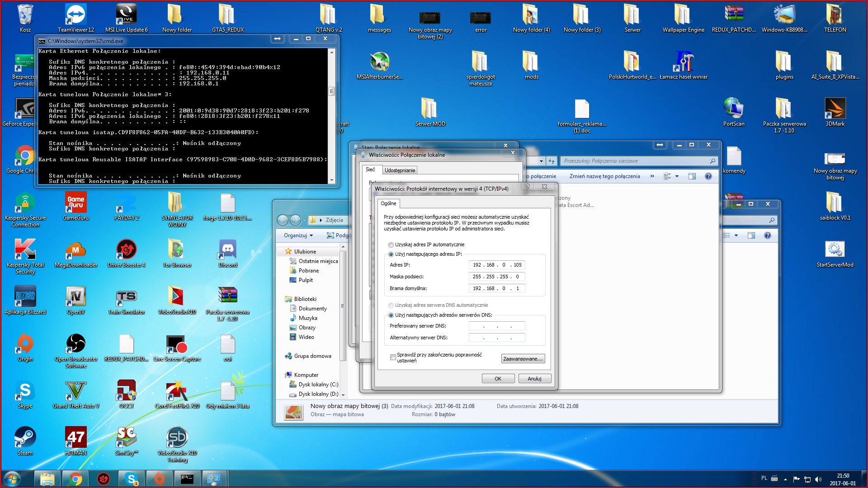Launch Driver Booster 4 icon
This screenshot has width=868, height=488.
tap(127, 253)
